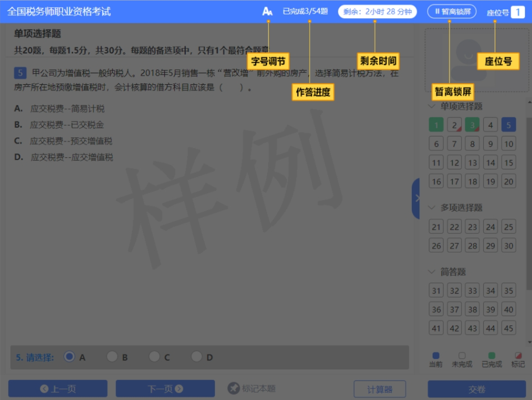This screenshot has width=532, height=400.
Task: Open the 计算器 calculator
Action: pyautogui.click(x=379, y=389)
